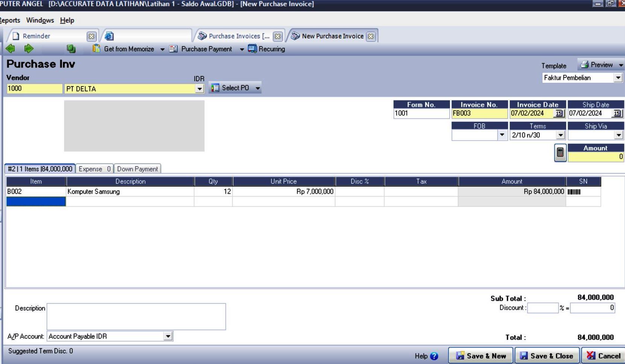Close the Purchase Invoices list tab

(x=278, y=36)
